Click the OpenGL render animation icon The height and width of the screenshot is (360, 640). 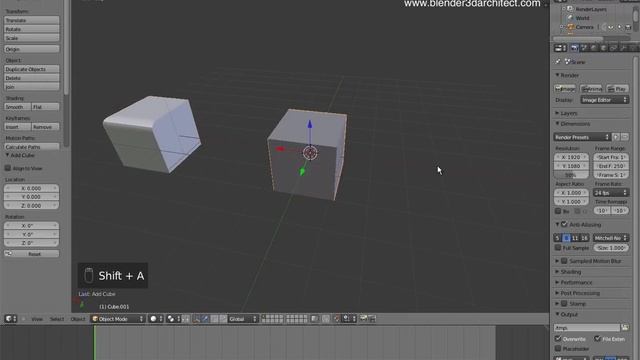[372, 319]
